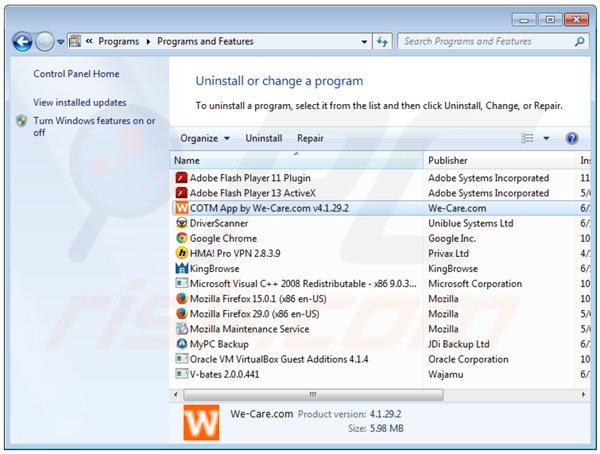Click the Adobe Flash Player 13 ActiveX icon

click(181, 193)
